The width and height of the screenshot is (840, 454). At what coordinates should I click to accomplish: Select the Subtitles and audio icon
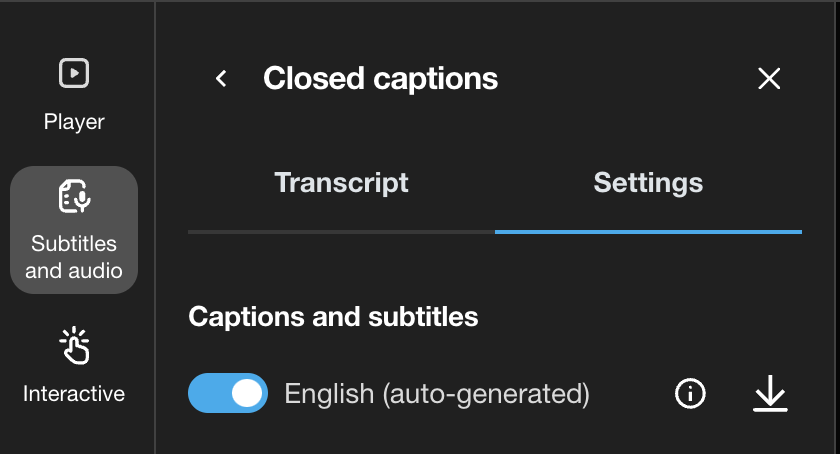coord(74,196)
